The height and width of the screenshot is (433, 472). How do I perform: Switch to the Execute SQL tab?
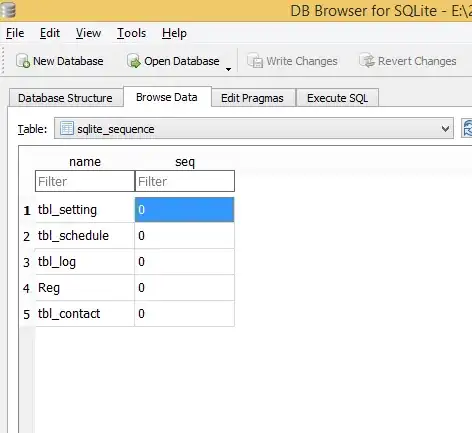point(337,98)
